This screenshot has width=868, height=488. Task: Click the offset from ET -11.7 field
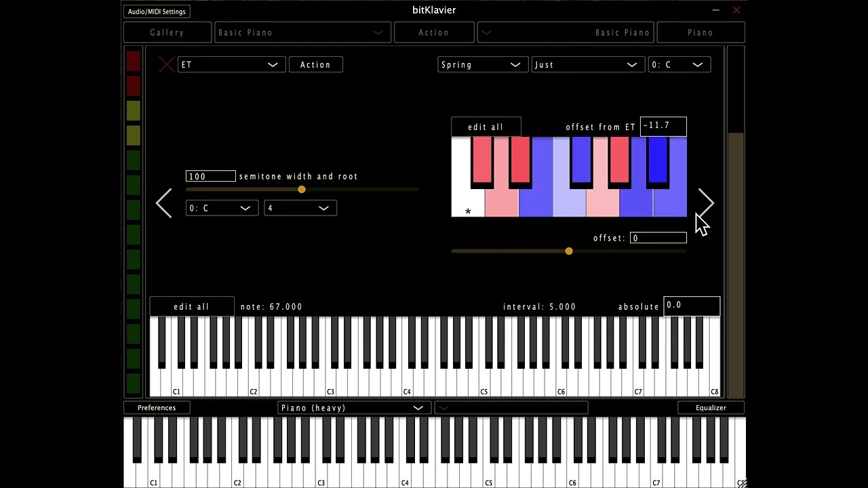coord(663,127)
